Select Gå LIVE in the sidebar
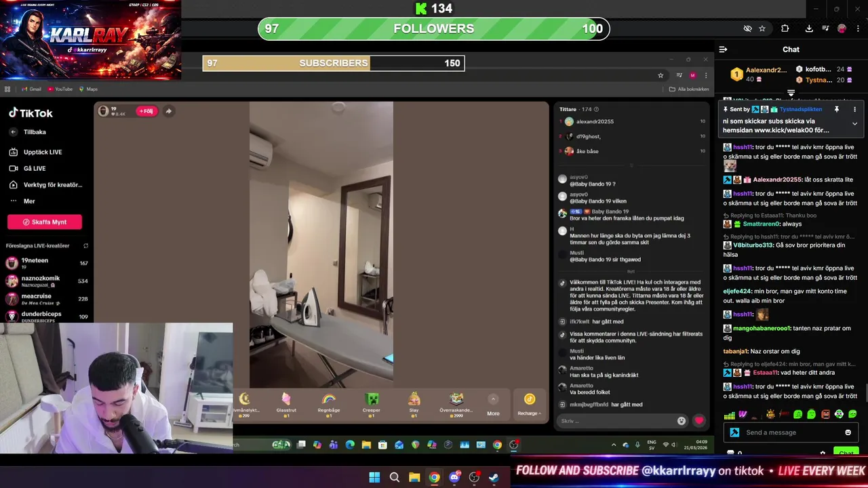 27,169
